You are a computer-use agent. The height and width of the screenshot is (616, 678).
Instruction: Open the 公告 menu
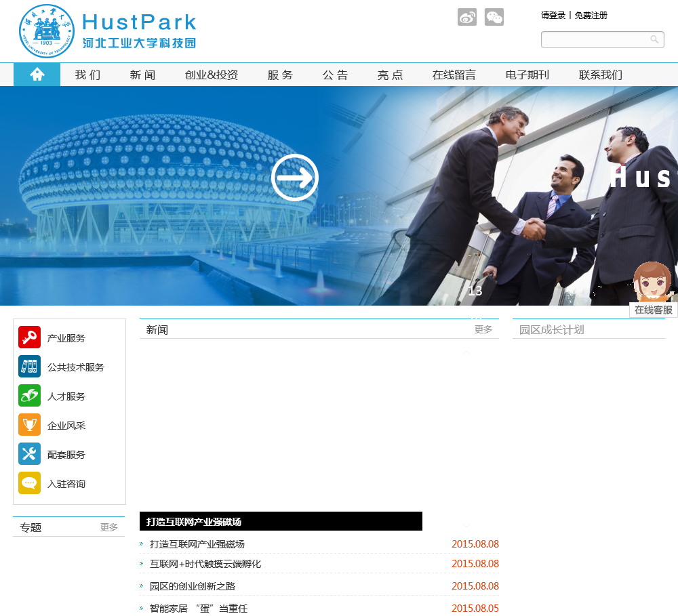[x=335, y=75]
